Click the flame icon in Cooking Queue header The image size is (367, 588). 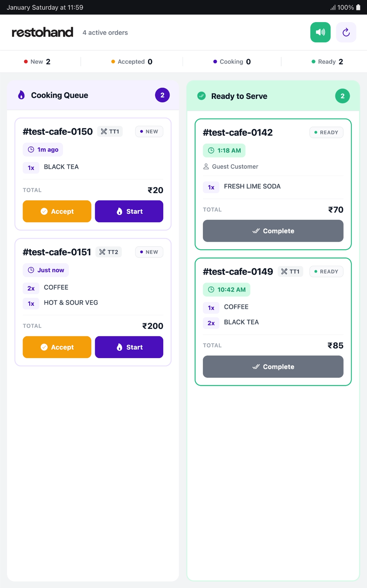click(21, 95)
